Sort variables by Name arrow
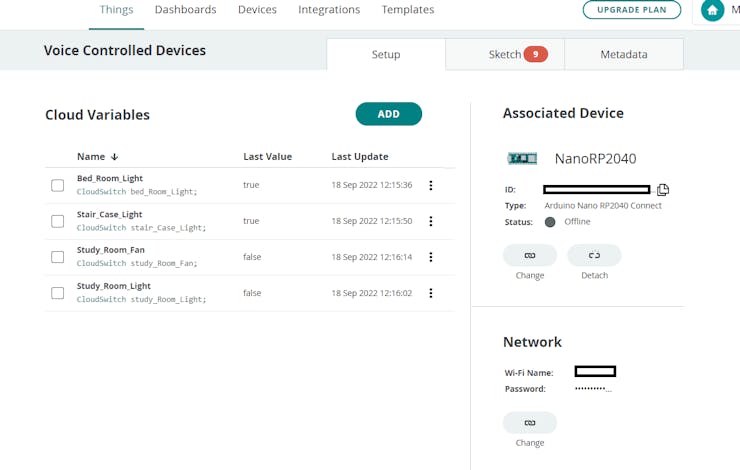 (x=115, y=157)
